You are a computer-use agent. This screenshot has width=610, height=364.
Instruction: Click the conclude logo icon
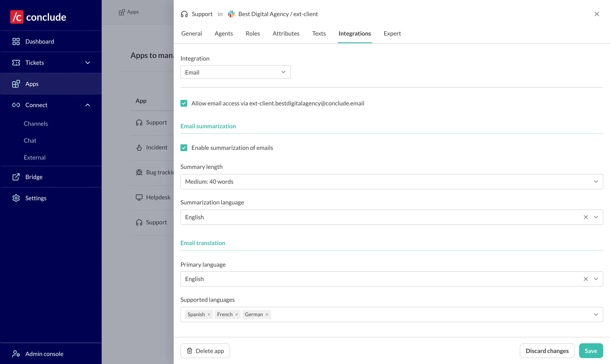click(x=17, y=17)
